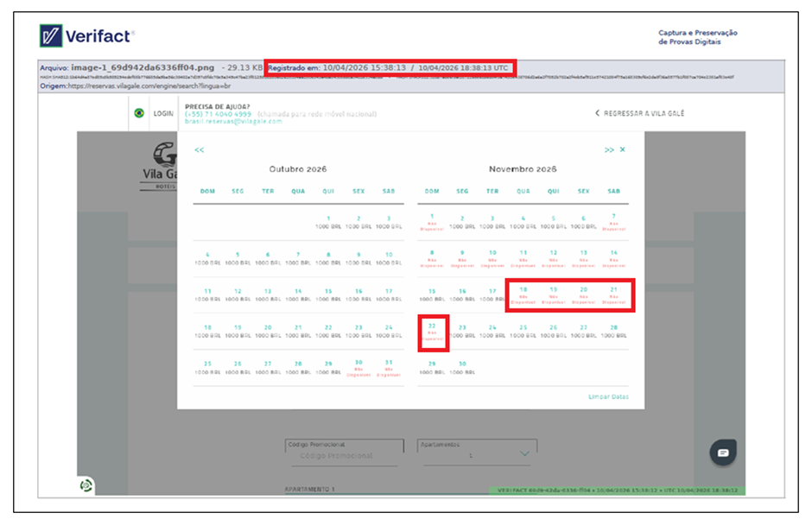This screenshot has height=532, width=812.
Task: Click Limpar Datas link
Action: click(x=608, y=397)
